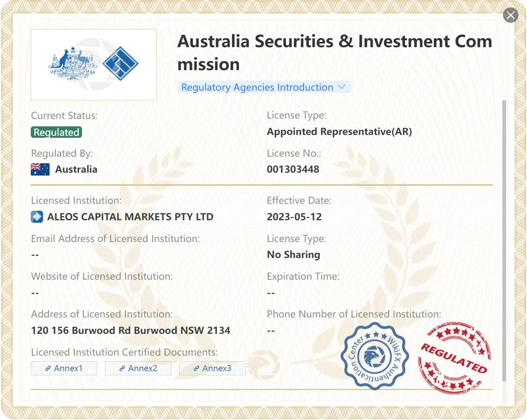The height and width of the screenshot is (420, 527).
Task: Open the Annex3 certified document
Action: pos(212,368)
